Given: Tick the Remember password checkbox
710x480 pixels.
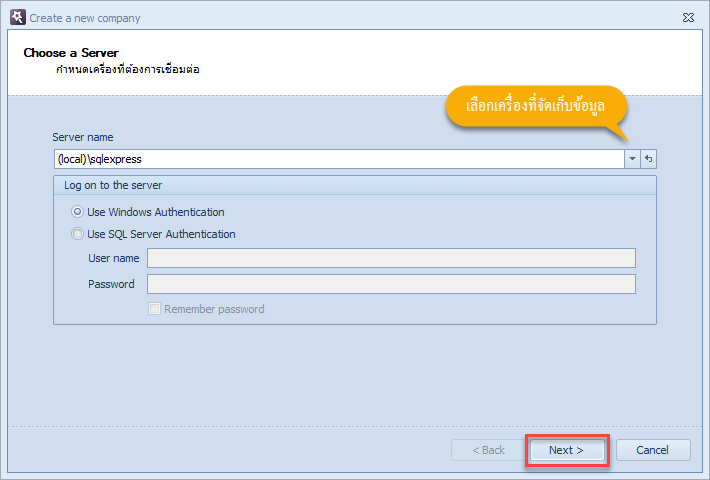Looking at the screenshot, I should pyautogui.click(x=154, y=309).
